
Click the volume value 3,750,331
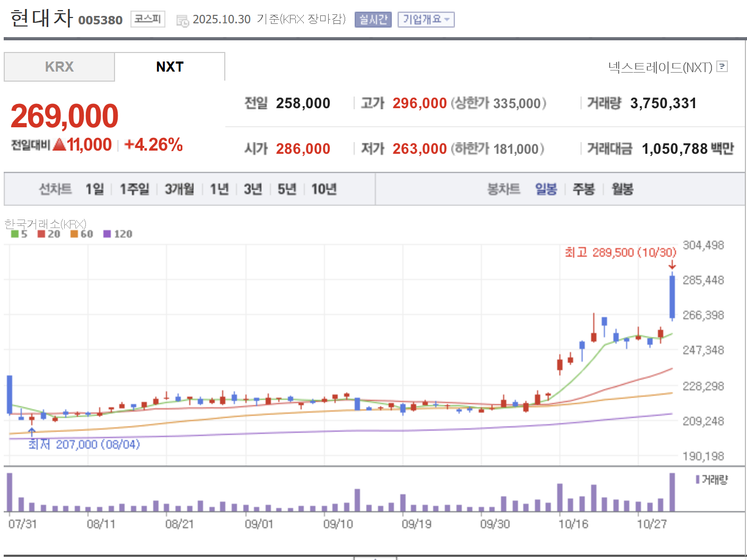coord(663,103)
